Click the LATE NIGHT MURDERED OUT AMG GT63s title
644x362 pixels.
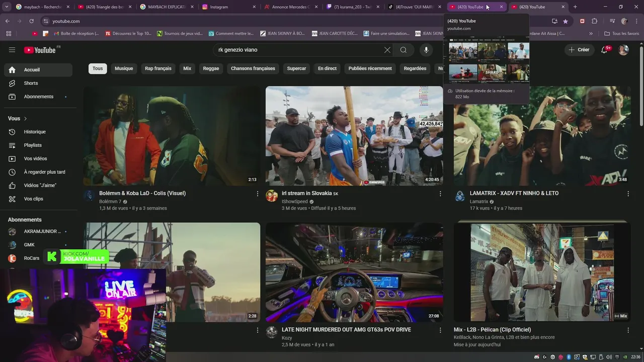[346, 330]
